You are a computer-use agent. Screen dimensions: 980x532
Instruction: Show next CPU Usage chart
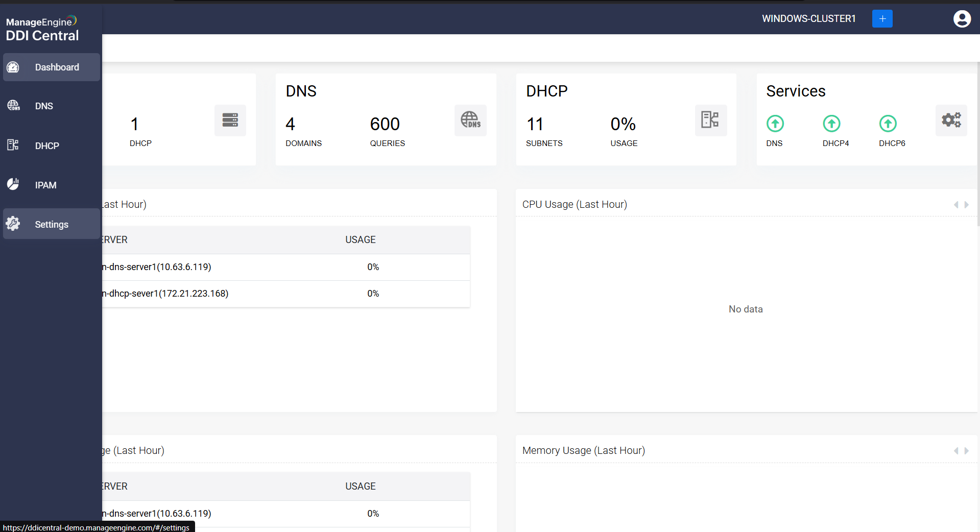[967, 205]
